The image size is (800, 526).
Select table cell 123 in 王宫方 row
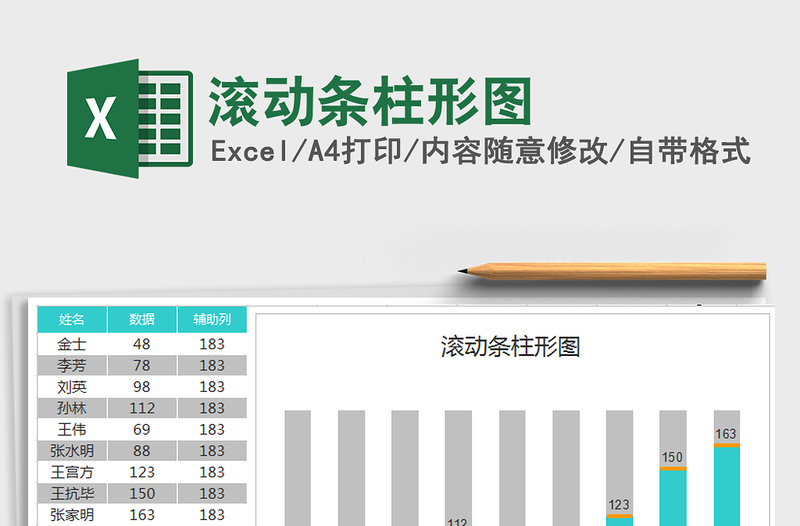click(142, 472)
